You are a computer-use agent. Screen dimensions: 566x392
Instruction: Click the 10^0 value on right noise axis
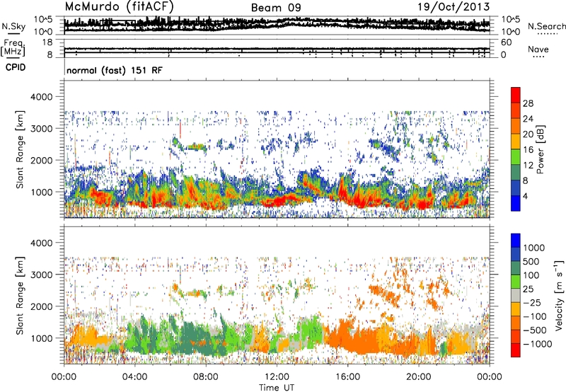(511, 32)
